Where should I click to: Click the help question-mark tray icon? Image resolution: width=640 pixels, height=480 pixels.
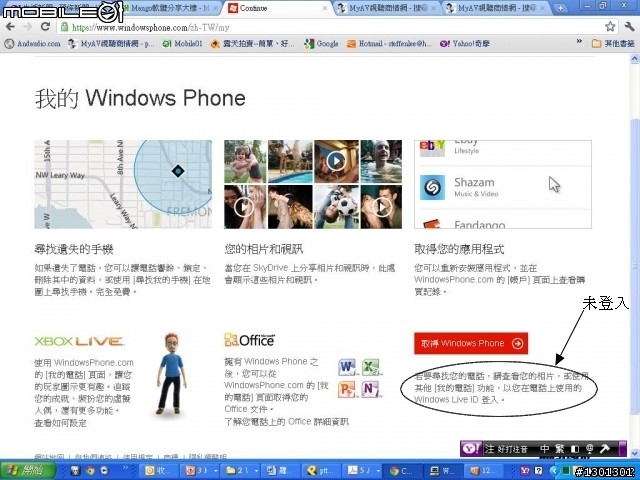click(x=538, y=471)
